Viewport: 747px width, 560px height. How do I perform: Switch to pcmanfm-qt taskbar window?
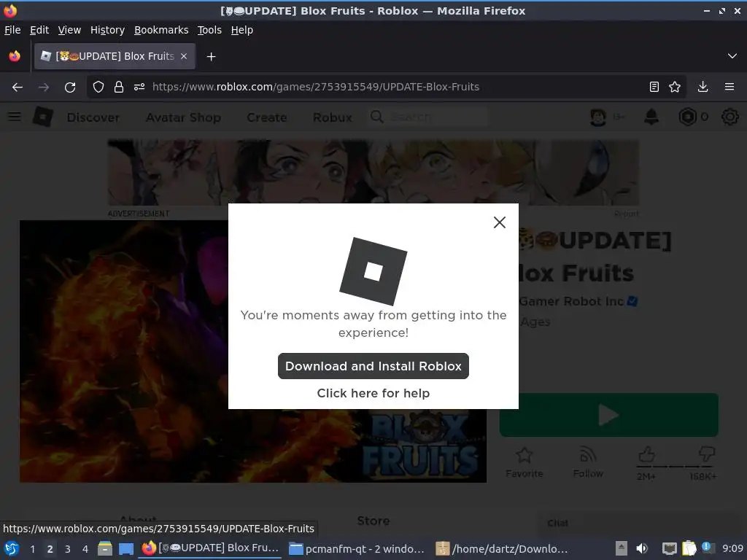pyautogui.click(x=356, y=548)
